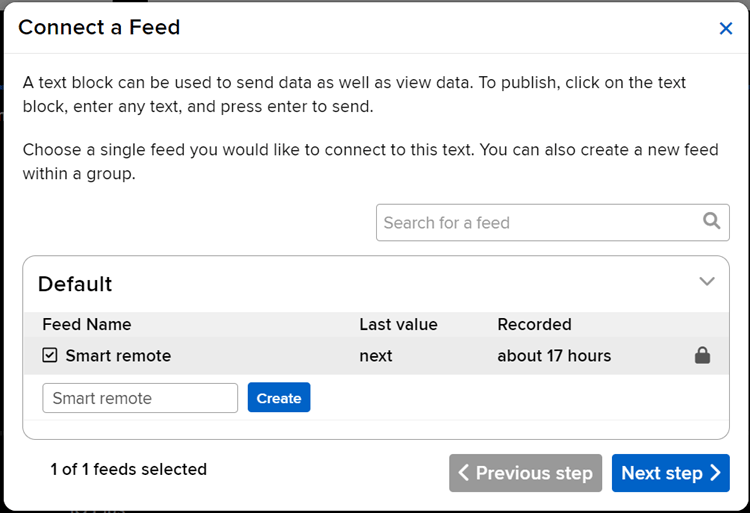750x513 pixels.
Task: Click the lock icon on Smart remote
Action: click(702, 355)
